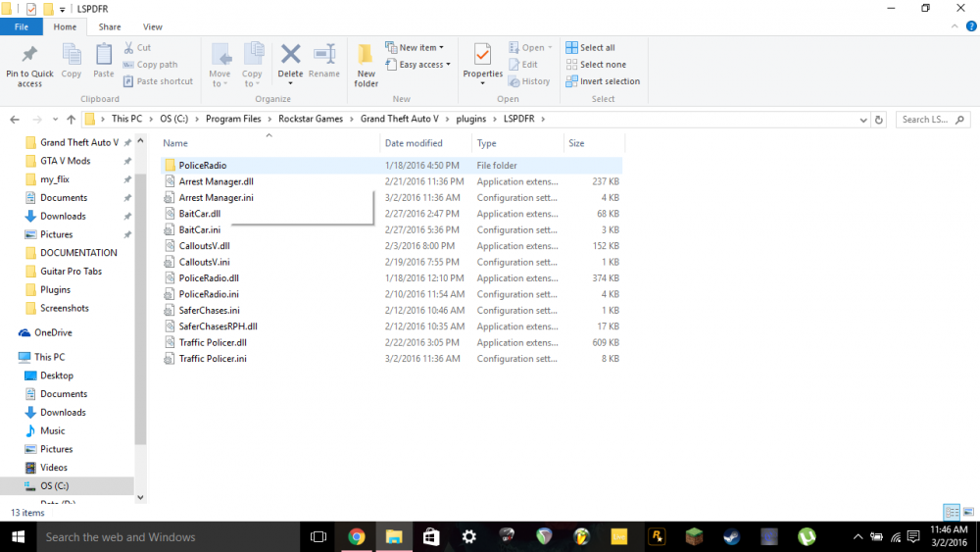
Task: Refresh the folder view
Action: coord(879,120)
